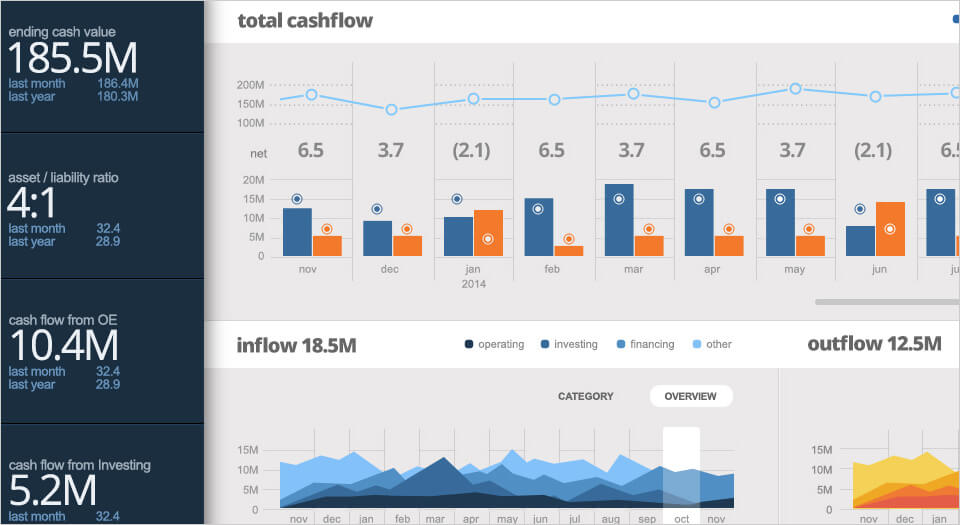
Task: Click the April orange bar marker
Action: tap(729, 229)
